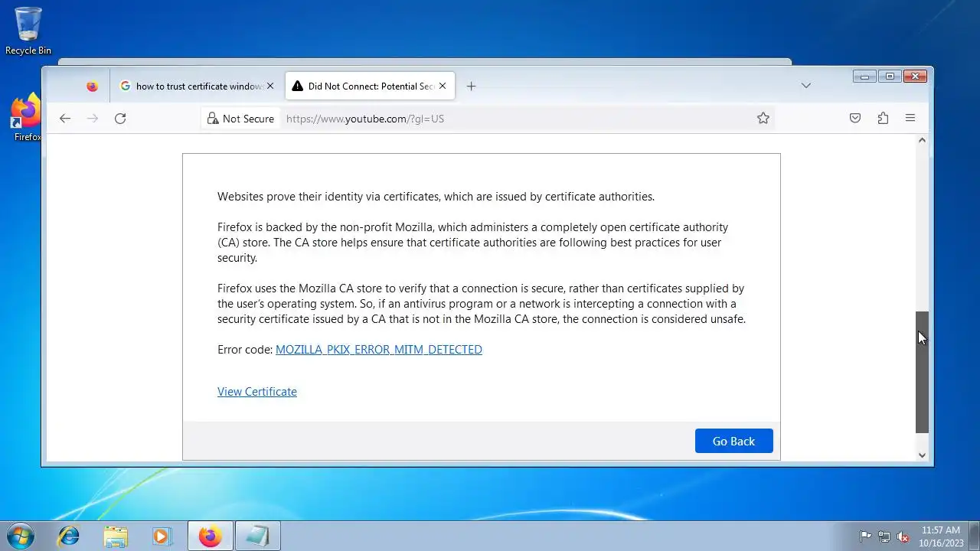Click the Go Back button
Viewport: 980px width, 551px height.
point(733,441)
